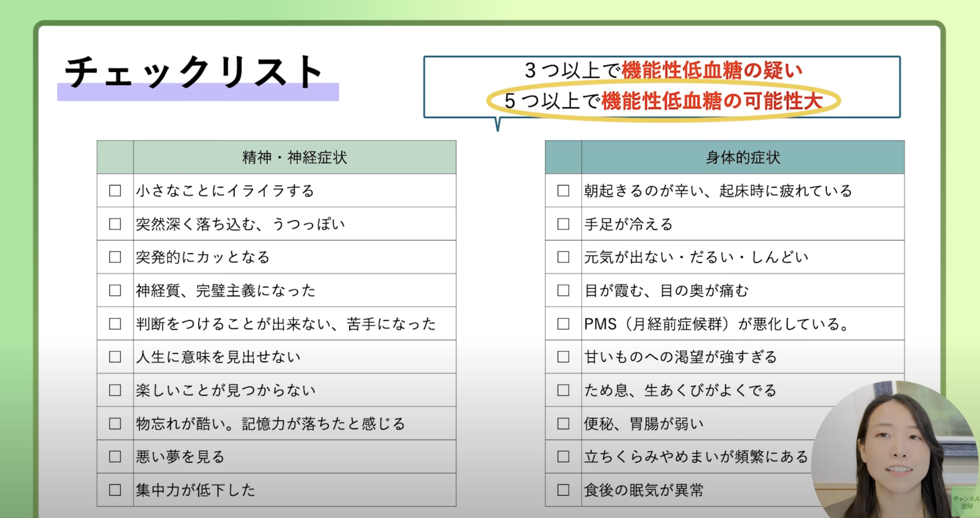This screenshot has height=518, width=980.
Task: Check box for 元気が出ない・だるい・しんどい
Action: pyautogui.click(x=563, y=257)
